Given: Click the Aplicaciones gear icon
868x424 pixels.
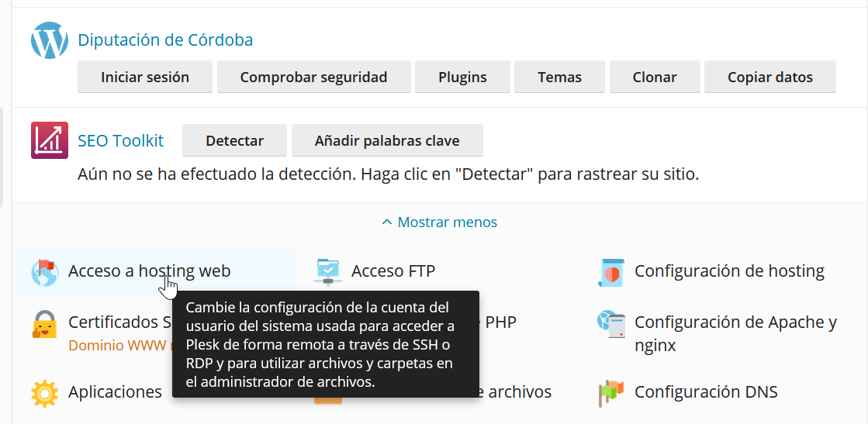Looking at the screenshot, I should pyautogui.click(x=44, y=393).
